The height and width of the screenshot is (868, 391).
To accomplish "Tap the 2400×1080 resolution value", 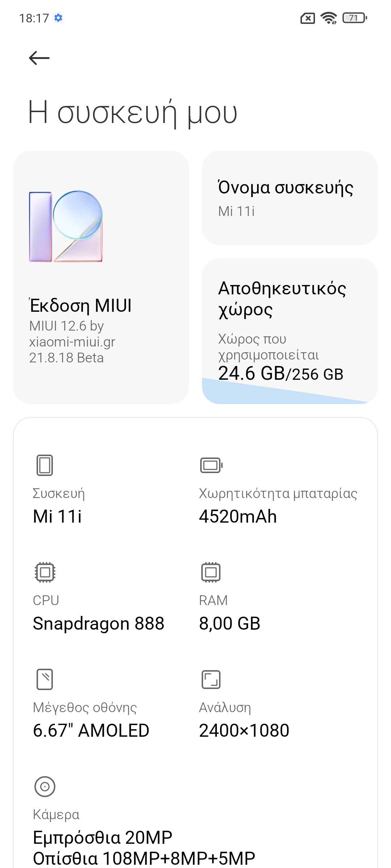I will point(244,731).
